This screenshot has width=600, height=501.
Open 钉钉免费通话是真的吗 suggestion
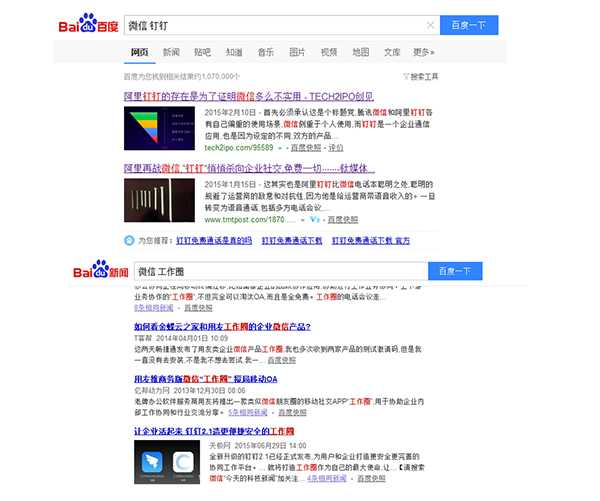tap(214, 240)
